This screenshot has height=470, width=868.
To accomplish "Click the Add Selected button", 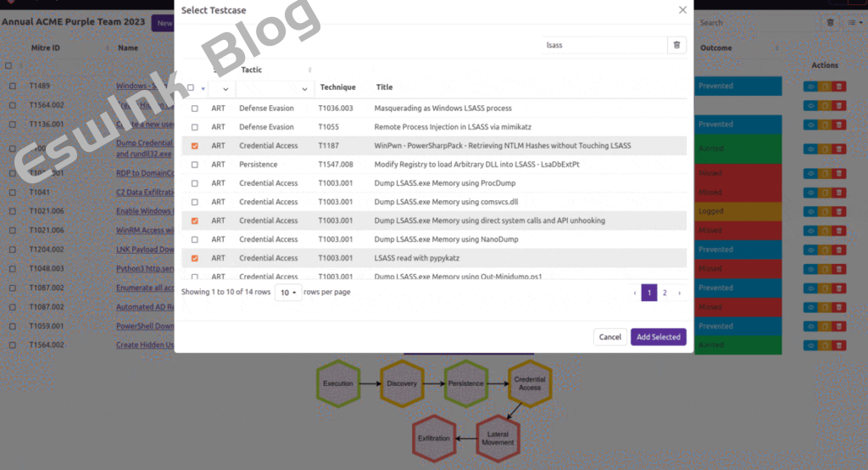I will [658, 337].
